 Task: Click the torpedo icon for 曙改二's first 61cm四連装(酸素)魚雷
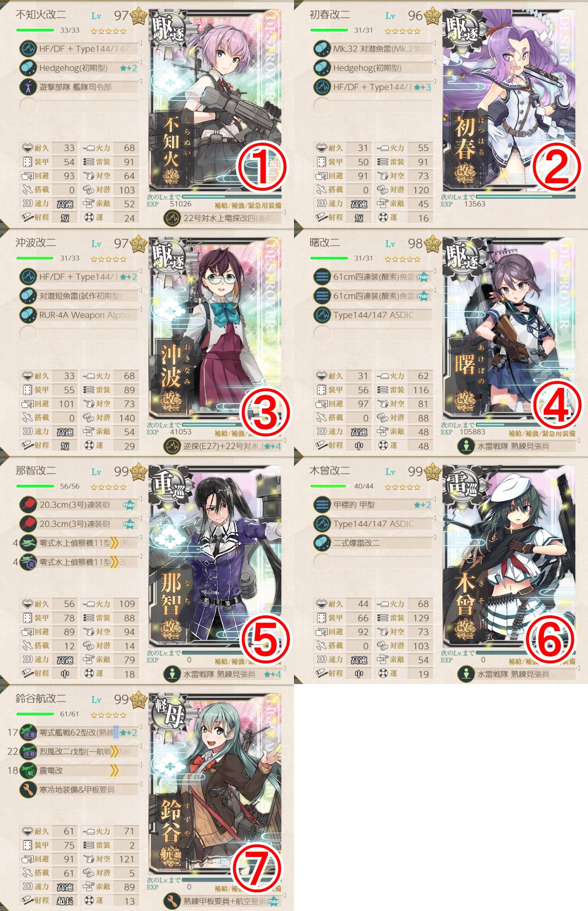[322, 277]
